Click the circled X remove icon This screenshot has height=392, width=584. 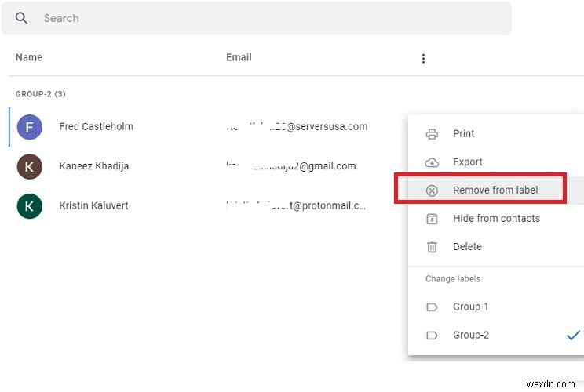(x=432, y=191)
